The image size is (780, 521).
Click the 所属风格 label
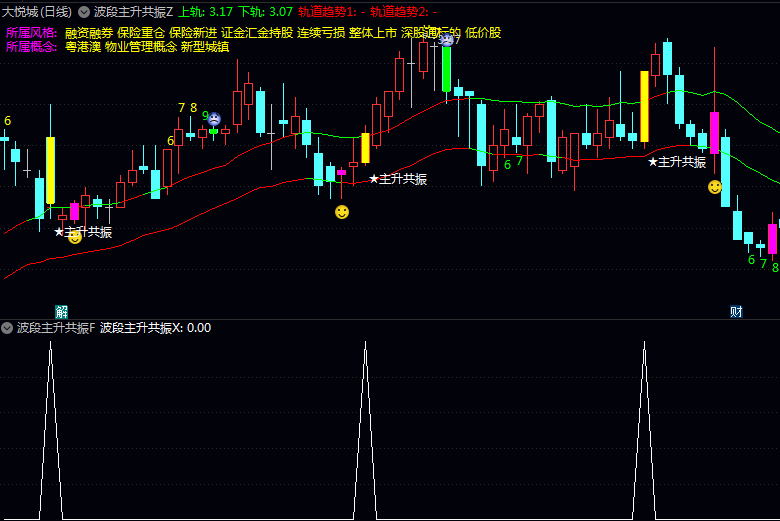pyautogui.click(x=31, y=33)
